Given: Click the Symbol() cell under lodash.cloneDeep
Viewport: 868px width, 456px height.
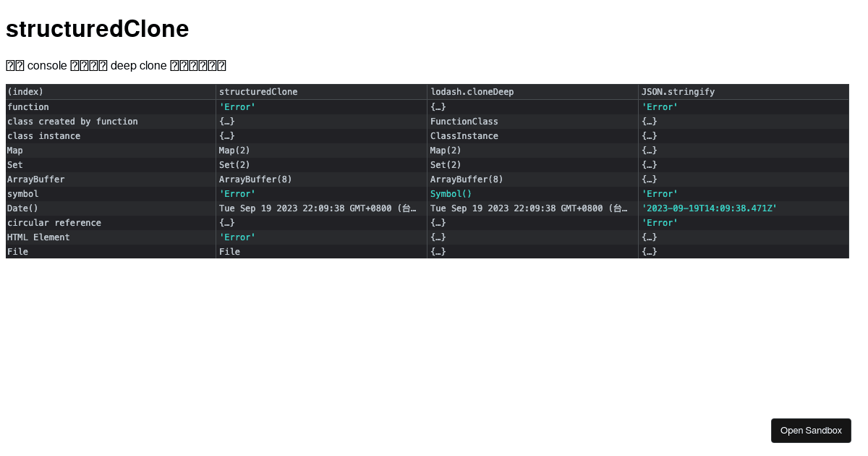Looking at the screenshot, I should 450,193.
